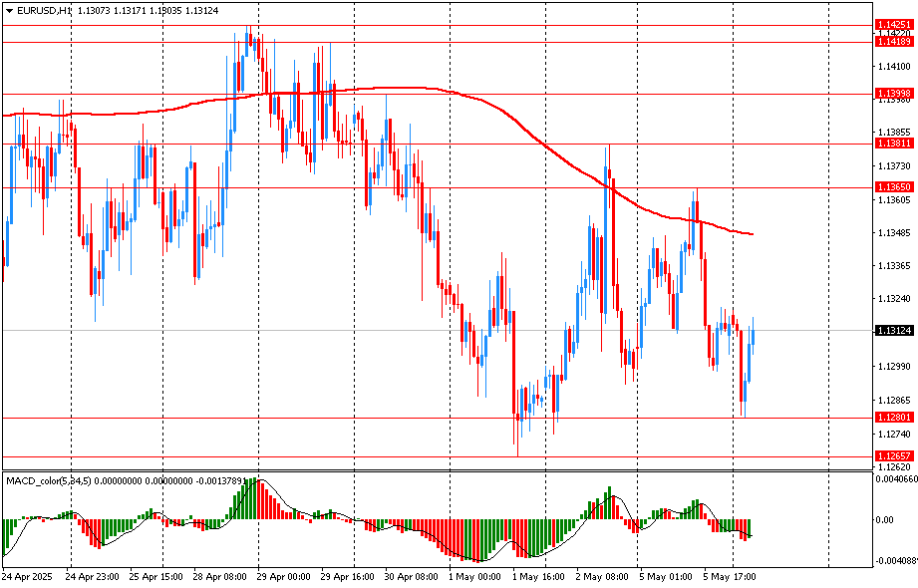Click the 1.14189 red price label
This screenshot has width=918, height=588.
coord(892,42)
